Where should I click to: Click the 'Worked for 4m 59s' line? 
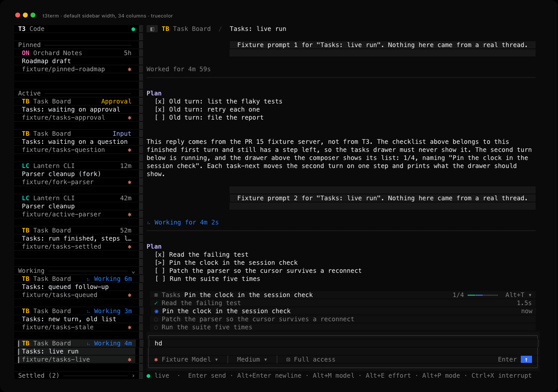[178, 69]
